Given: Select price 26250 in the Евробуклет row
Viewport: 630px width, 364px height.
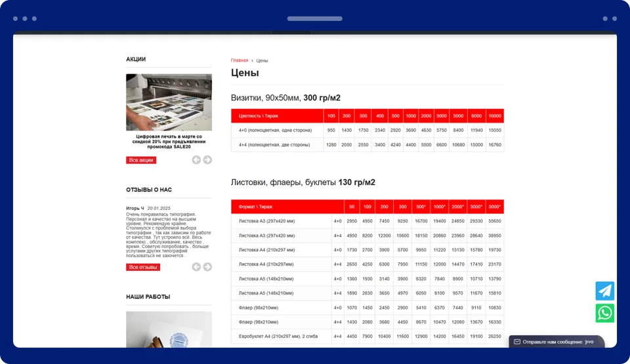Looking at the screenshot, I should [x=495, y=336].
